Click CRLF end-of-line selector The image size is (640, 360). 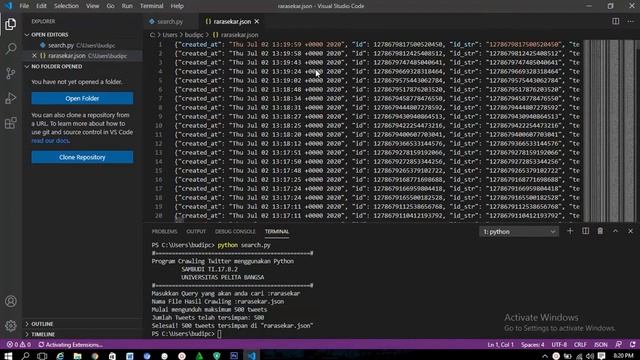pyautogui.click(x=580, y=344)
